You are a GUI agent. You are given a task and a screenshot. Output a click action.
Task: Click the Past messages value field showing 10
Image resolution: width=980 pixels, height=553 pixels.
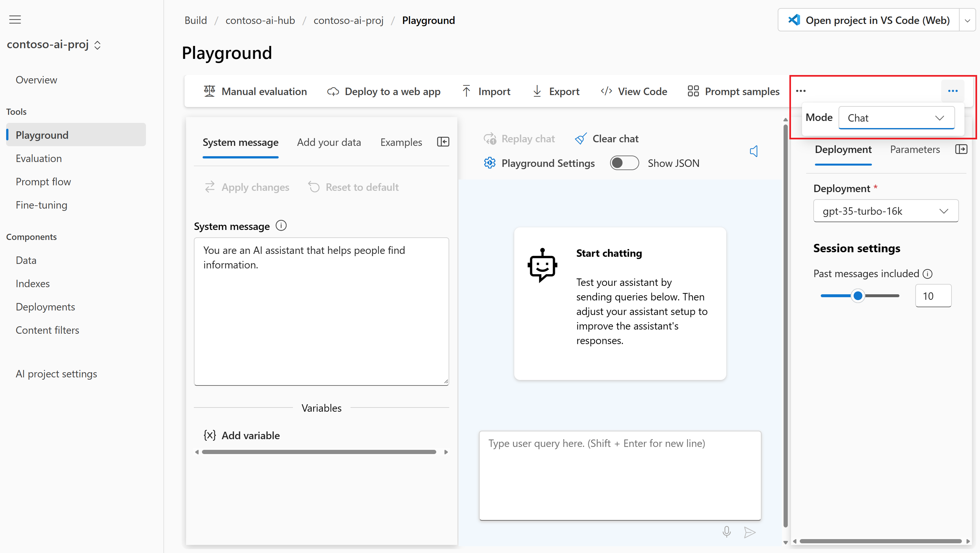click(933, 296)
